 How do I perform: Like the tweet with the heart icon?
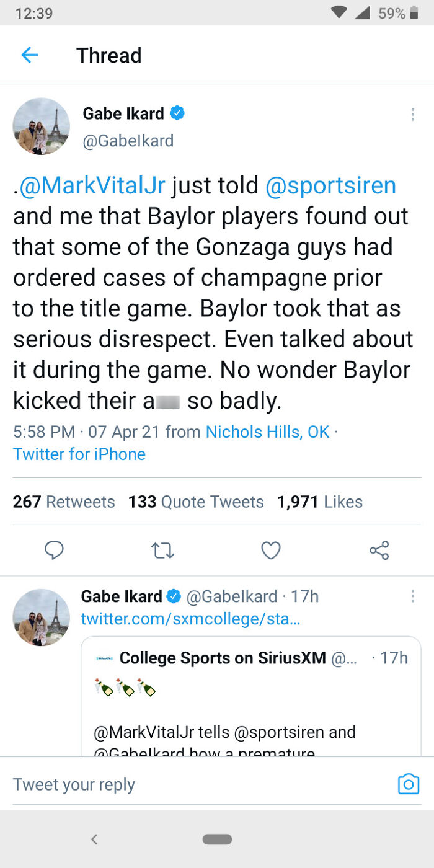pos(271,550)
